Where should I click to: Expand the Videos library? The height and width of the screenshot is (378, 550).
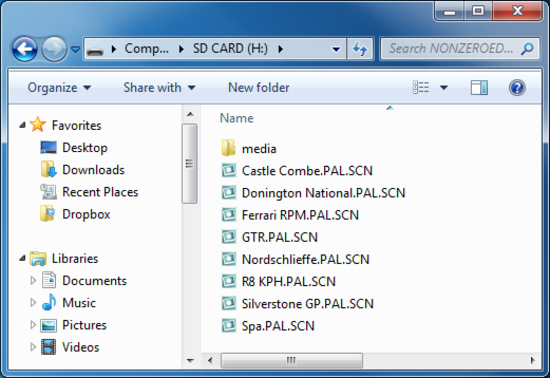[33, 347]
